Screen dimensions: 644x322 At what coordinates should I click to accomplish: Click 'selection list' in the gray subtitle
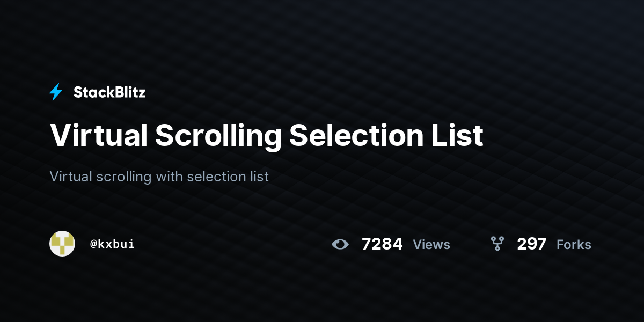(x=229, y=176)
